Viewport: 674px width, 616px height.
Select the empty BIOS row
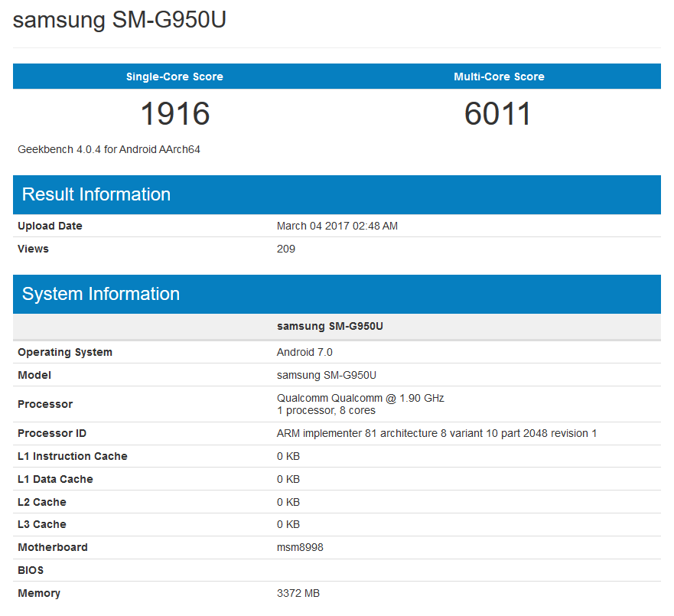[31, 570]
